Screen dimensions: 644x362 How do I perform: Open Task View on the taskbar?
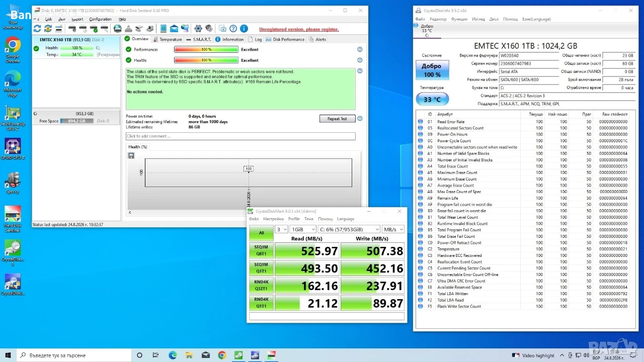[156, 355]
